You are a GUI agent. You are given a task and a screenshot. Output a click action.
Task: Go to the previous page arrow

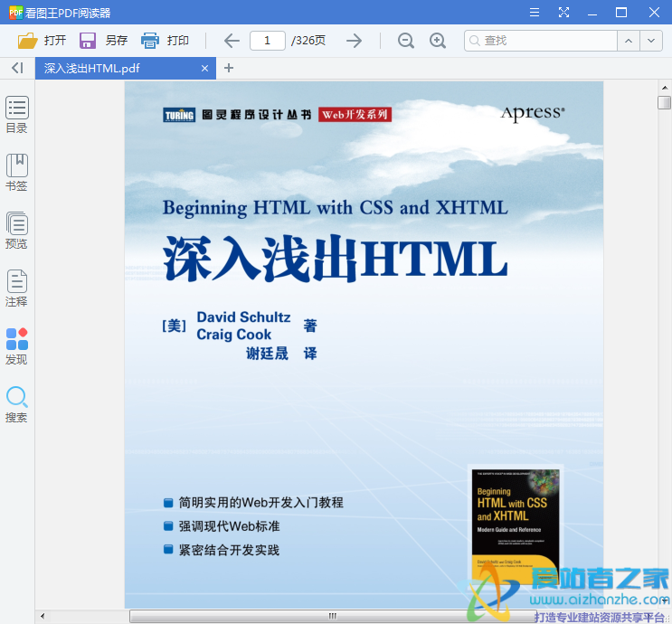pyautogui.click(x=232, y=41)
